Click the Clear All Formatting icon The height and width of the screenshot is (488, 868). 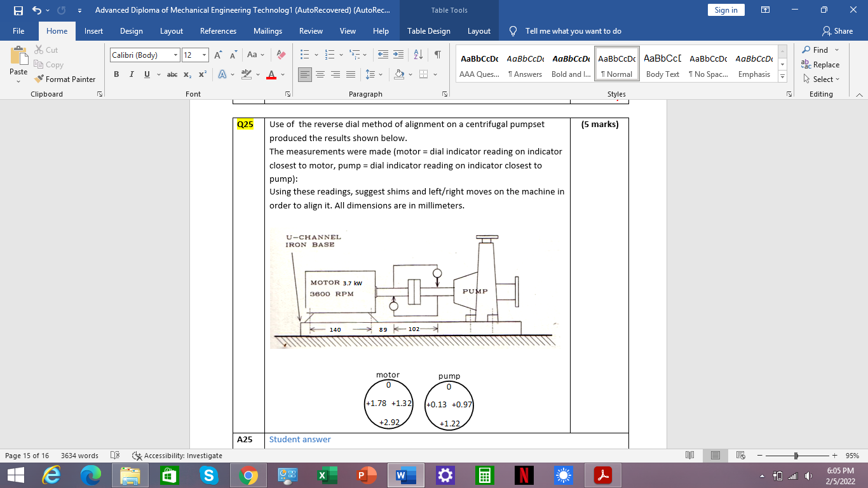click(x=281, y=55)
